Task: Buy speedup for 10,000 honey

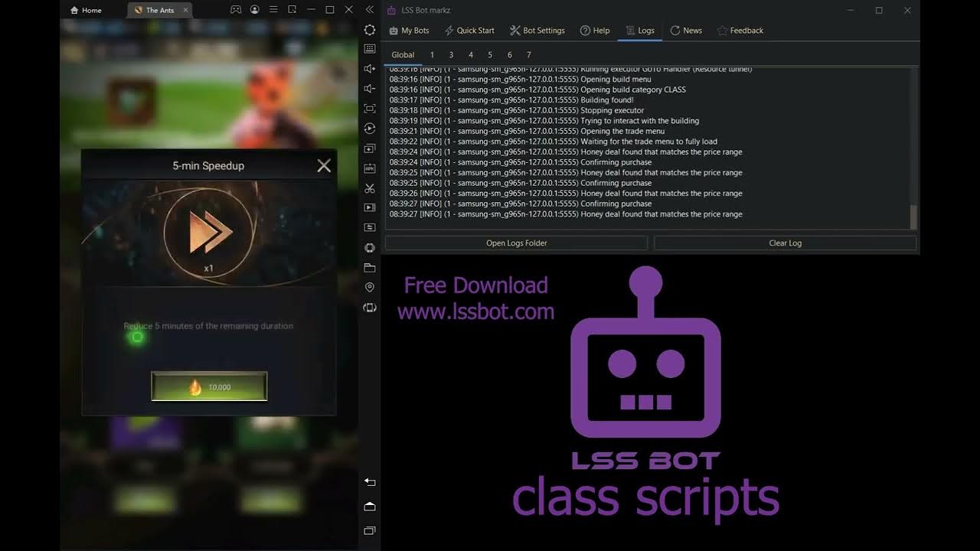Action: pos(209,386)
